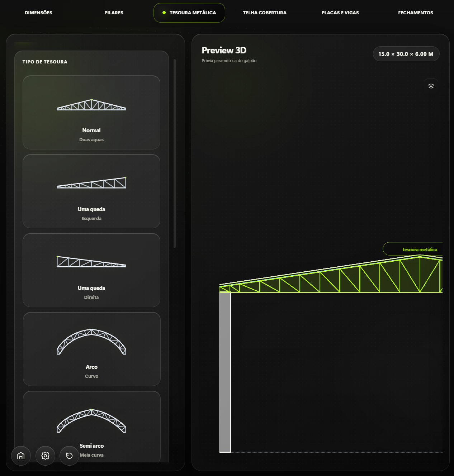Click the Semi arco truss illustration

91,421
